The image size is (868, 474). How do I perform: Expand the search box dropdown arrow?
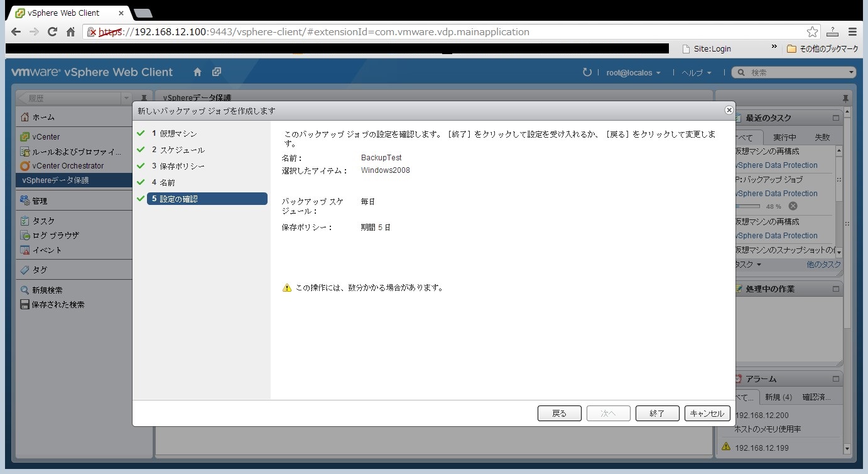click(x=851, y=73)
